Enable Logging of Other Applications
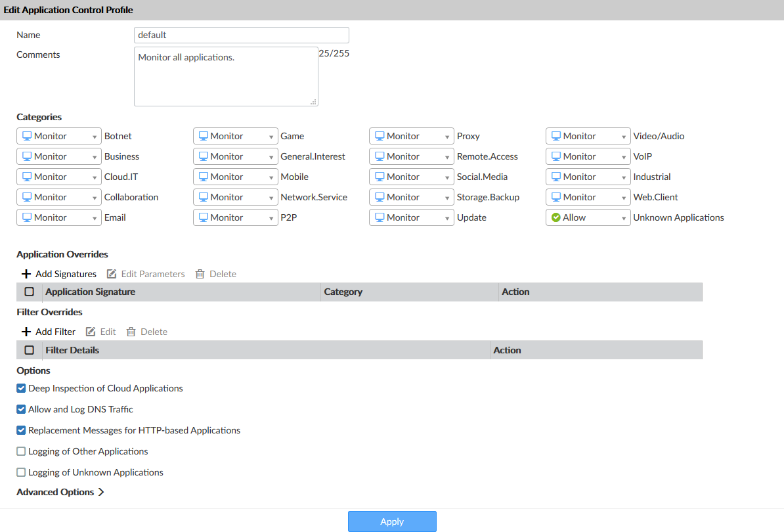 click(x=20, y=451)
